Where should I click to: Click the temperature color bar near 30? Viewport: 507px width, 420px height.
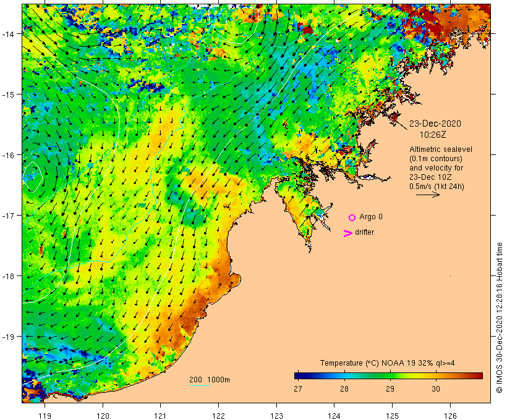pos(436,376)
